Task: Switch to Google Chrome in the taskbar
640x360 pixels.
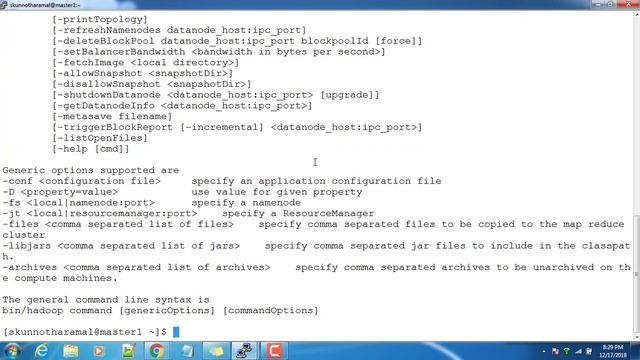Action: pos(157,351)
